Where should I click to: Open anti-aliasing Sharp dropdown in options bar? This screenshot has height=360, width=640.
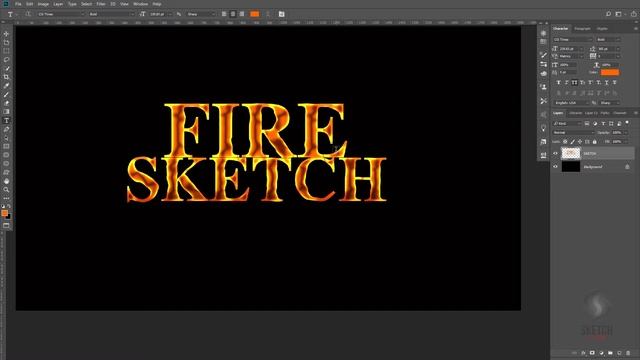click(x=201, y=14)
